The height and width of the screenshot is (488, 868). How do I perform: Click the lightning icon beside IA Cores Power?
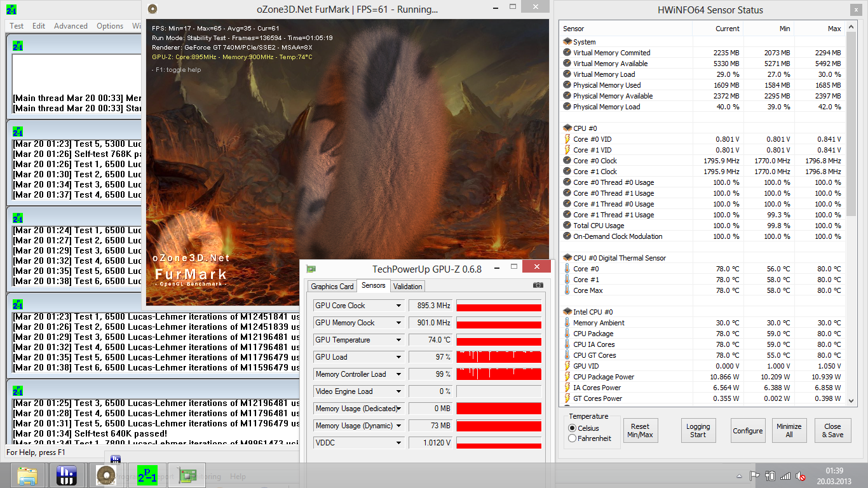(567, 388)
